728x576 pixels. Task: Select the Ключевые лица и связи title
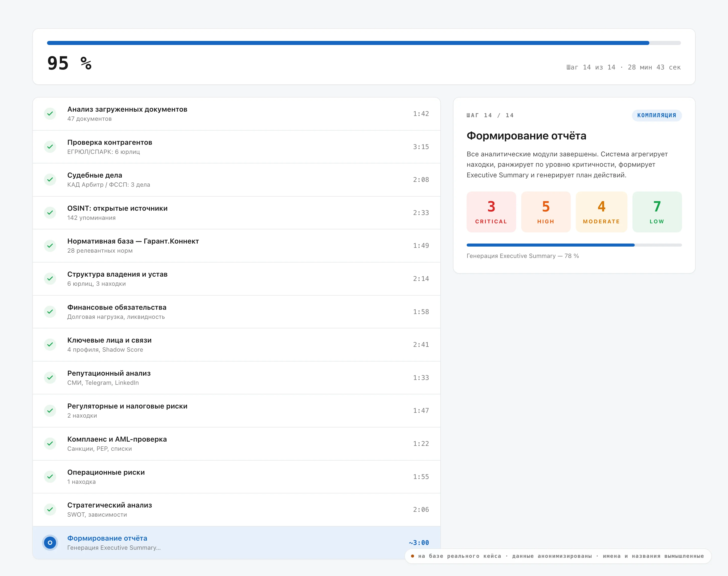[x=109, y=340]
